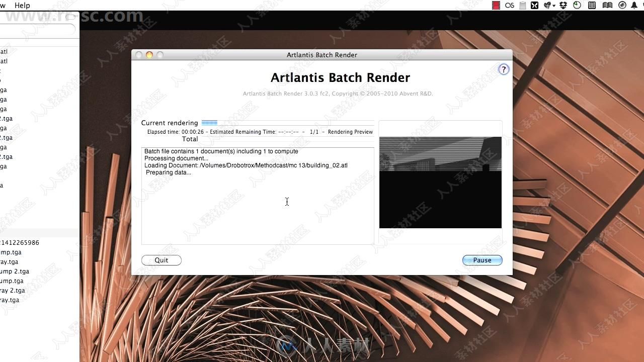644x362 pixels.
Task: Click the clock with green wedge icon
Action: [x=578, y=6]
